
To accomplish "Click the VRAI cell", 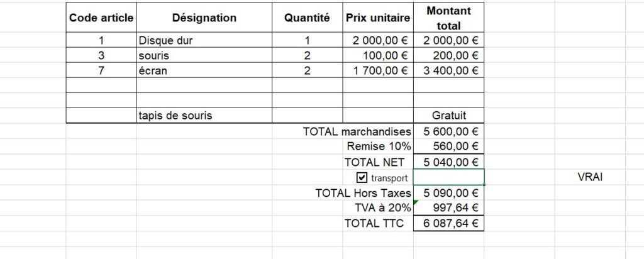I will pos(590,177).
